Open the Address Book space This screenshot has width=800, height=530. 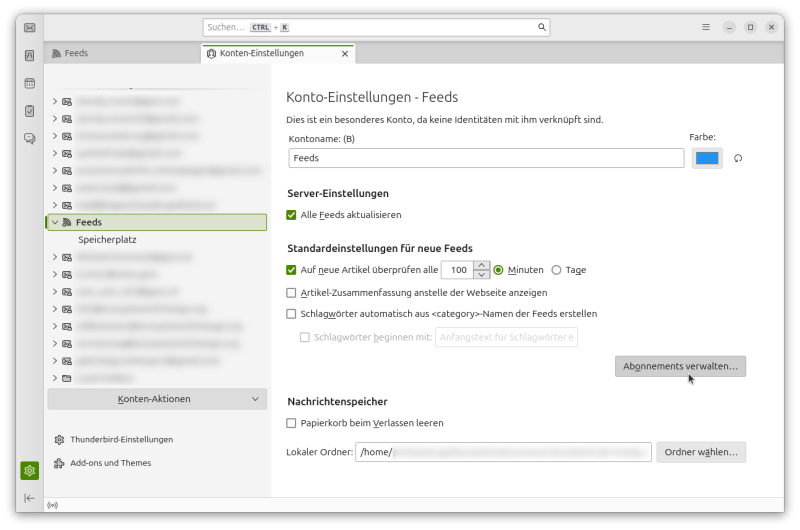pos(30,56)
